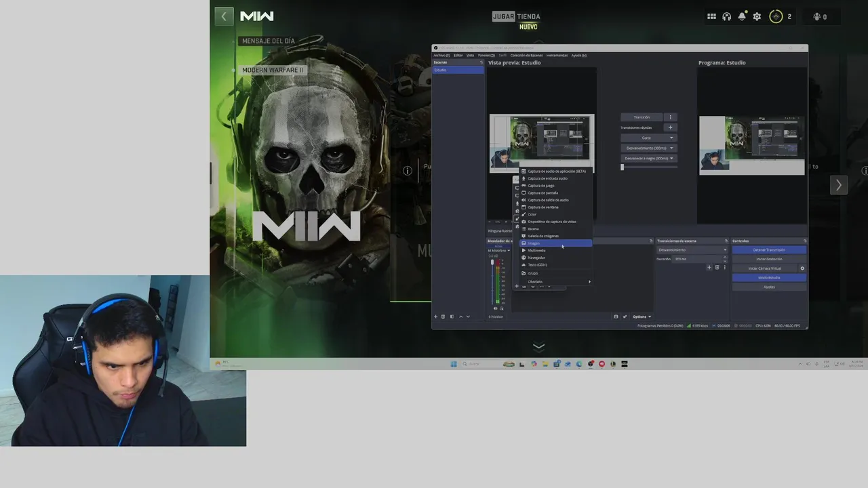Open the audio mixer Options dropdown
868x488 pixels.
pos(642,317)
